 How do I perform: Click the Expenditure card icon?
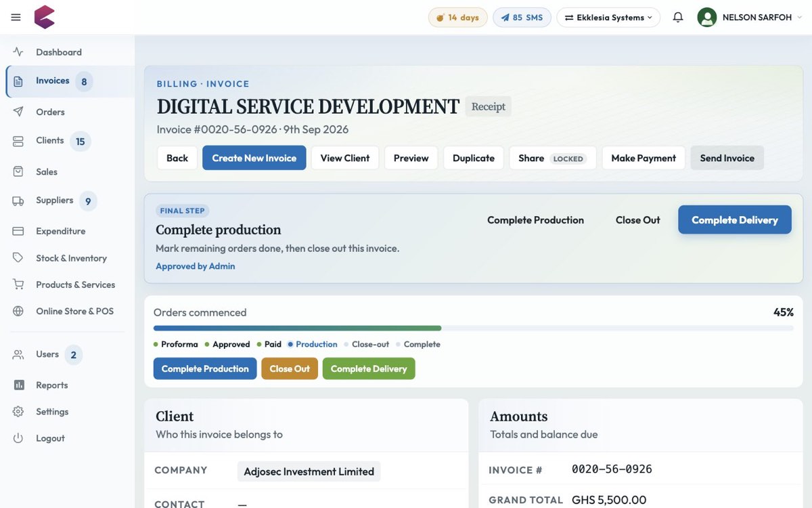(18, 231)
